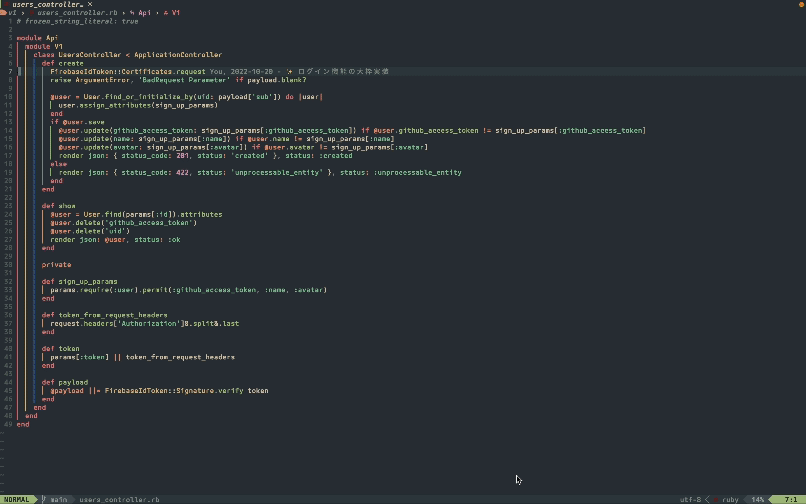Image resolution: width=806 pixels, height=504 pixels.
Task: Click 'def create' method definition
Action: pyautogui.click(x=62, y=63)
